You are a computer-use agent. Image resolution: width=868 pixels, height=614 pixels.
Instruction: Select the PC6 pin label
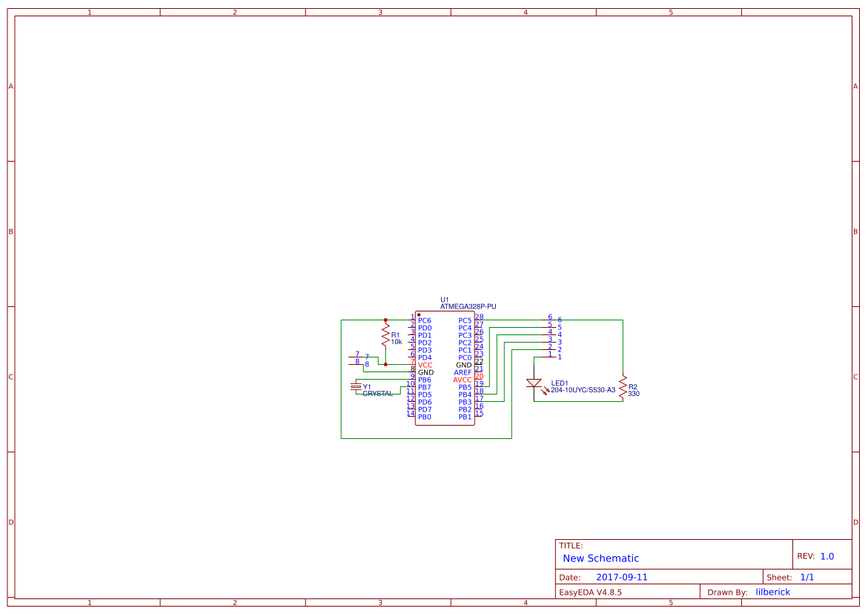point(425,320)
